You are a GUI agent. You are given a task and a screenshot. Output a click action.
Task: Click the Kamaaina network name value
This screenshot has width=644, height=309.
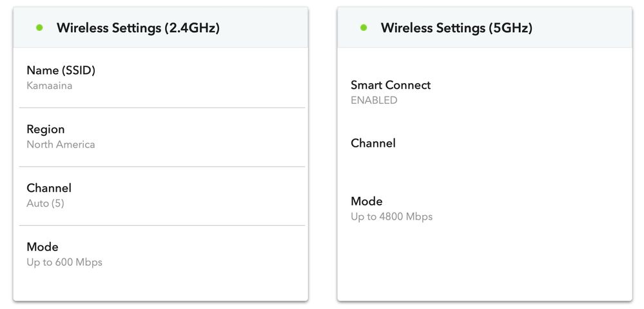49,85
